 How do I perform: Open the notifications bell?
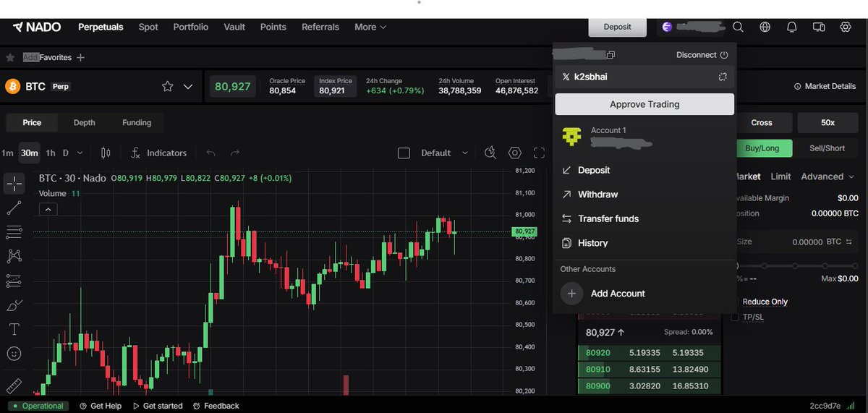pyautogui.click(x=791, y=27)
